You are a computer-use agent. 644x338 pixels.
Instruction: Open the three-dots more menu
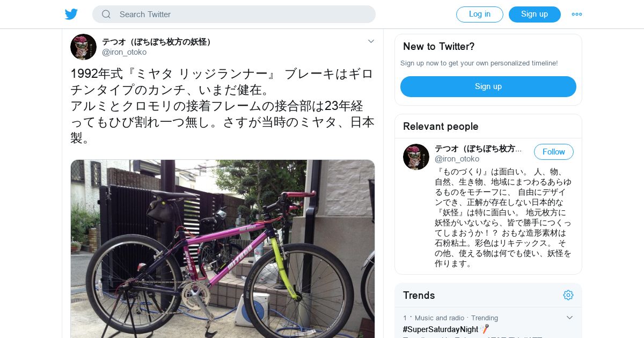coord(577,14)
